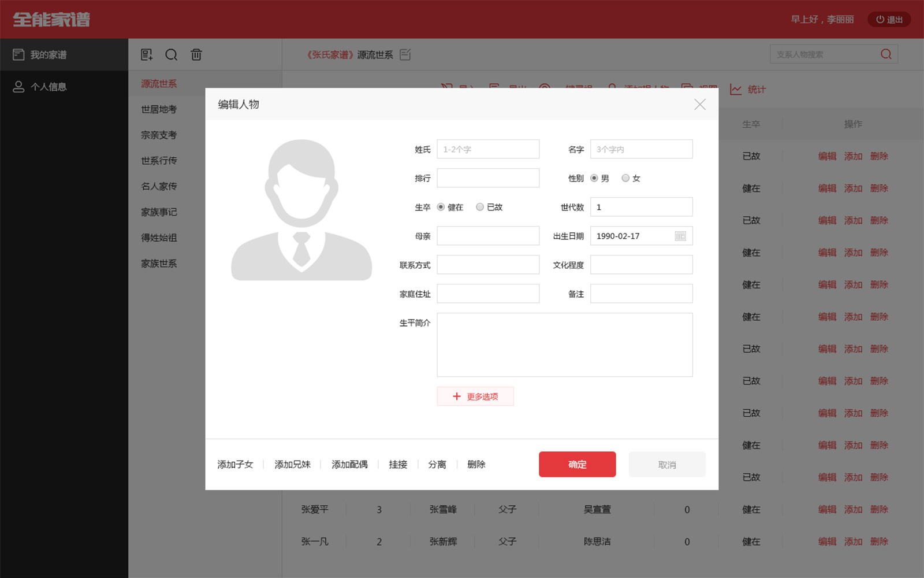Click 删除 link in dialog footer
The height and width of the screenshot is (578, 924).
coord(476,464)
